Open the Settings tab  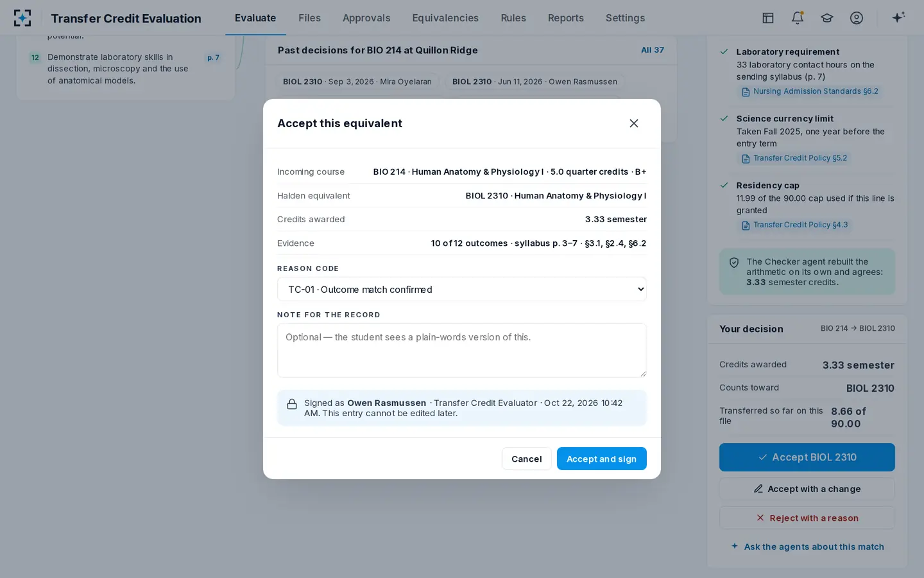[626, 18]
